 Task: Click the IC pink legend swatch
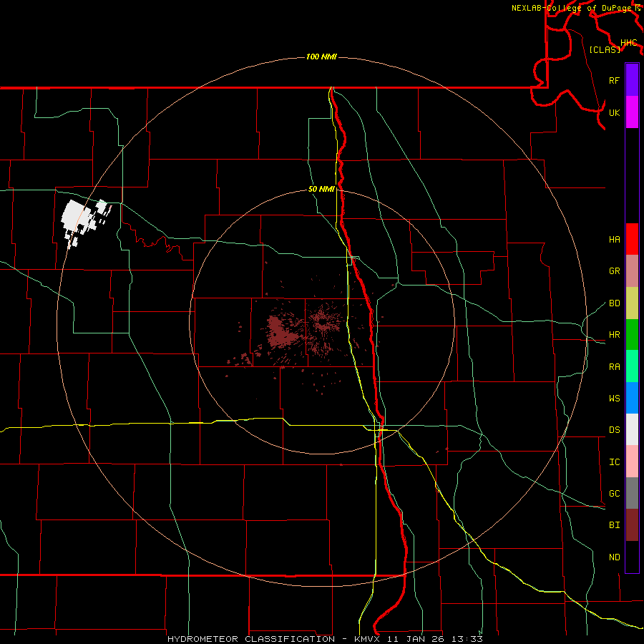click(x=632, y=462)
